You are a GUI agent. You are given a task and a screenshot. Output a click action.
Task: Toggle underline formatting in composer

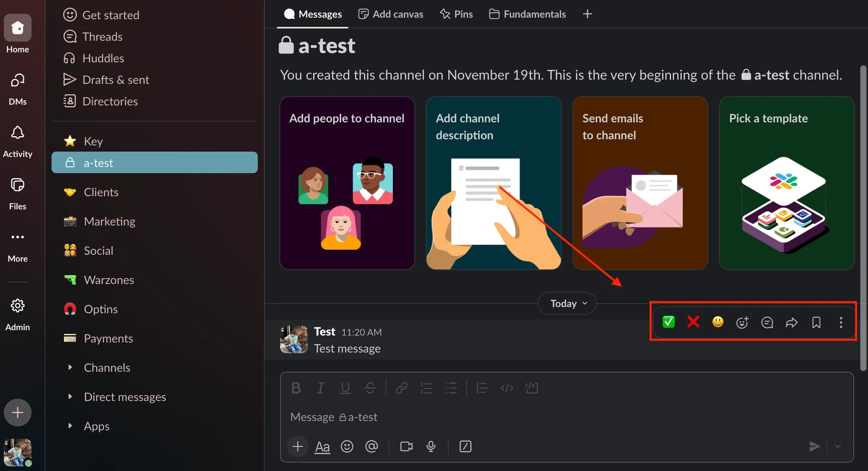pyautogui.click(x=345, y=387)
